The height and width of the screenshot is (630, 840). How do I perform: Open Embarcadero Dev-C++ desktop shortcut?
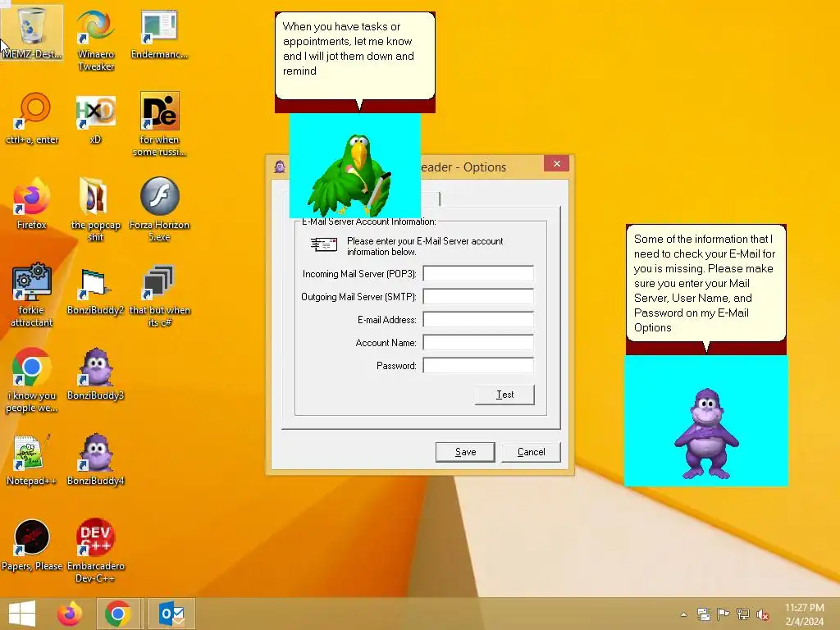click(x=95, y=550)
